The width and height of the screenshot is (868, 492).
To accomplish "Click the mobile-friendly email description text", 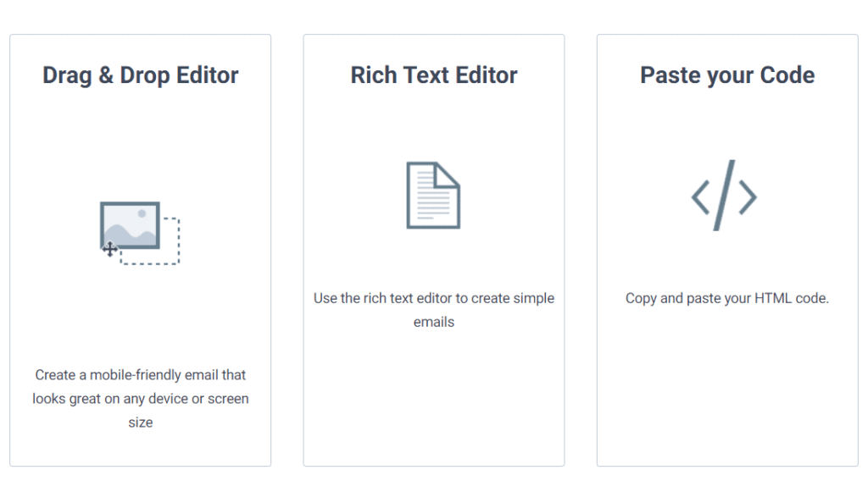I will tap(141, 399).
